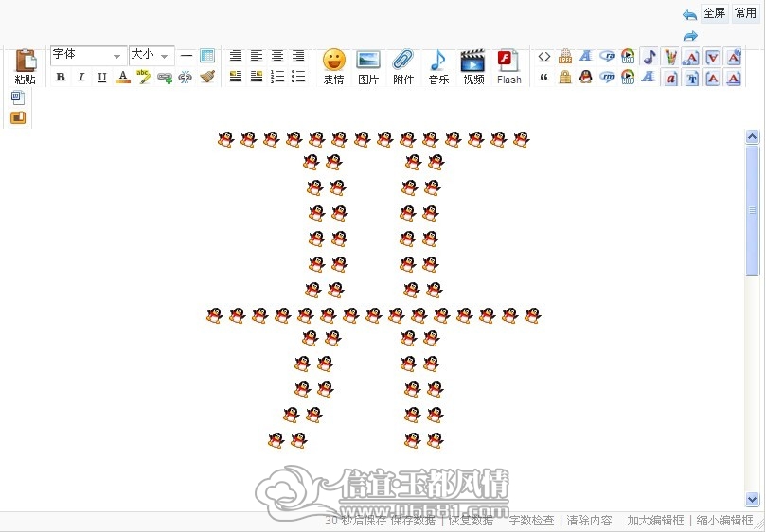Click the ra RealAudio icon
766x532 pixels.
607,57
